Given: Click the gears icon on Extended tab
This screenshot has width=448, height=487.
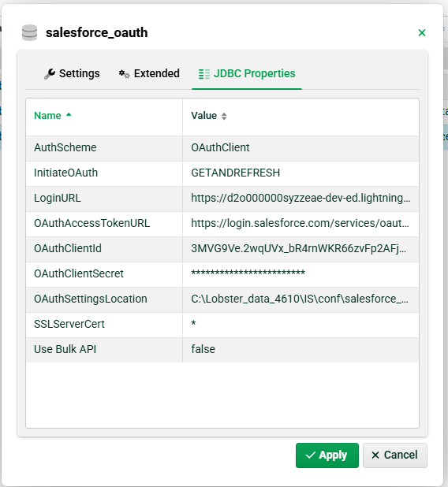Looking at the screenshot, I should 125,74.
